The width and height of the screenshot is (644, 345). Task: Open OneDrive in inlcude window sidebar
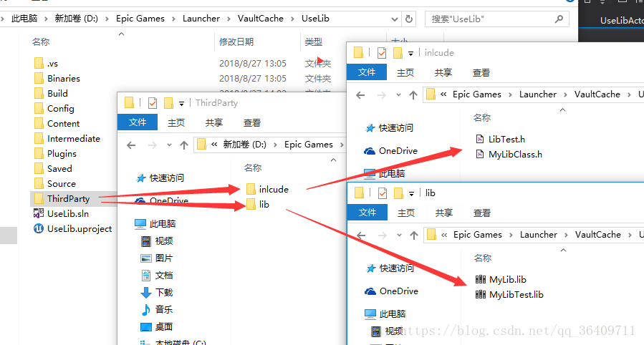tap(391, 150)
